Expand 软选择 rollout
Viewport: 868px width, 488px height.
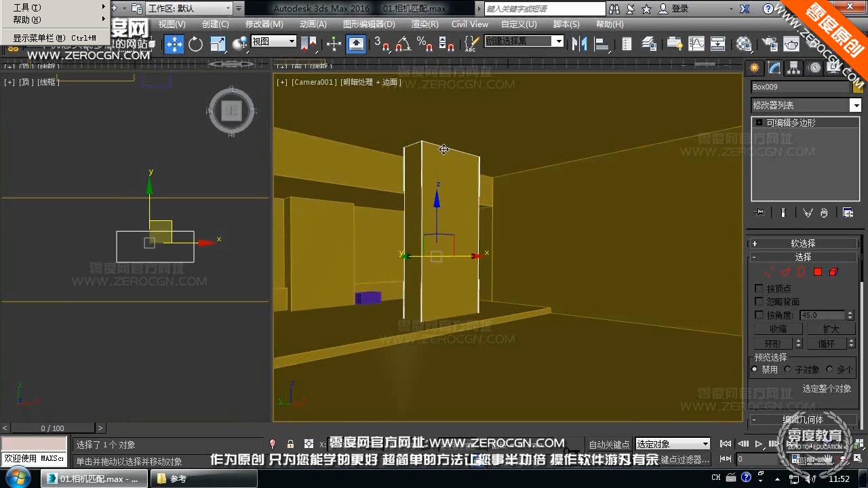point(803,243)
